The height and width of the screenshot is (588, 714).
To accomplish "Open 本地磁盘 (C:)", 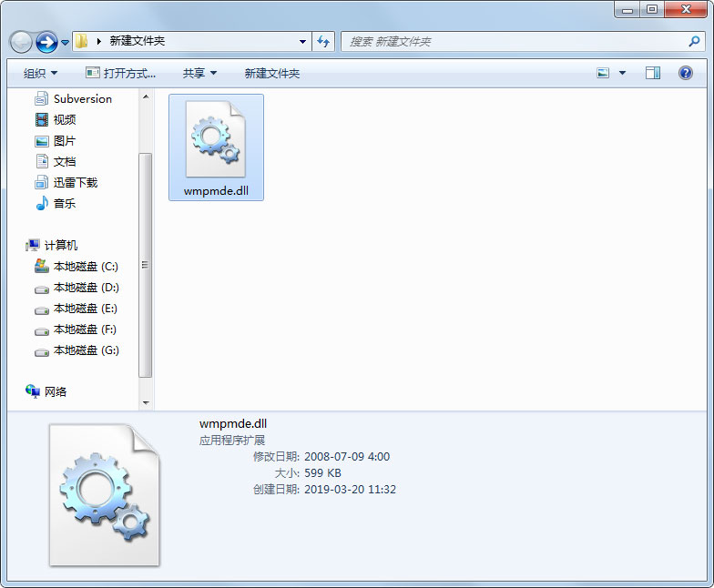I will pos(86,266).
